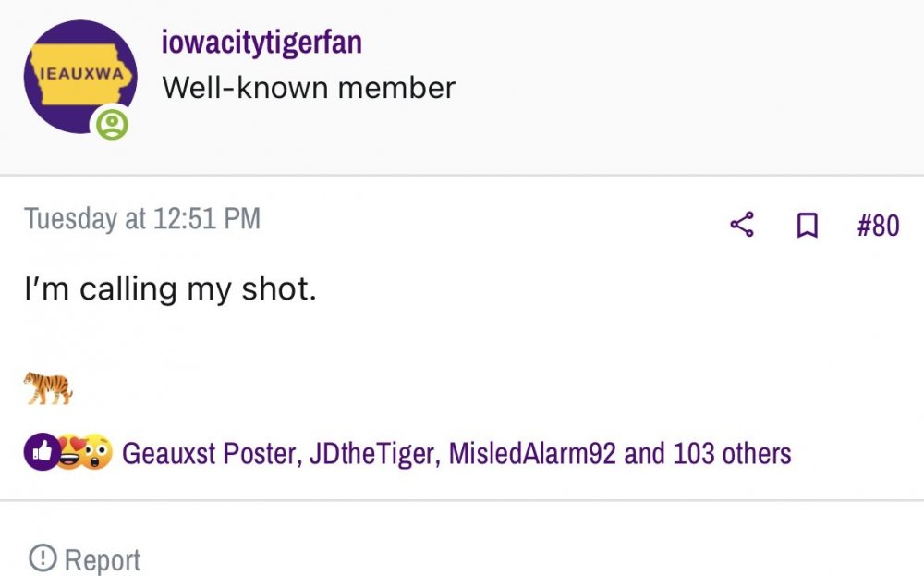Open the iowacitytigerfan username profile link

pos(261,42)
